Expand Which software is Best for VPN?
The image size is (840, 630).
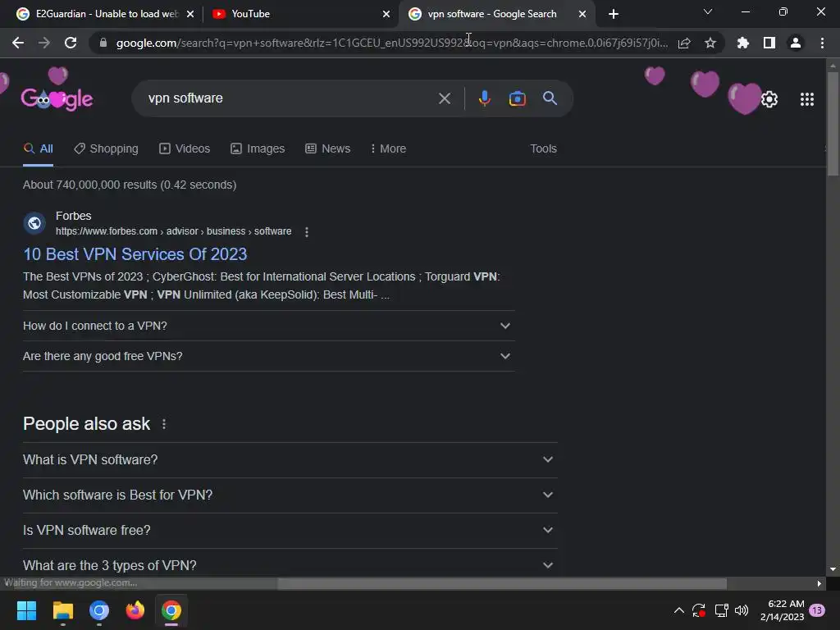pyautogui.click(x=290, y=495)
